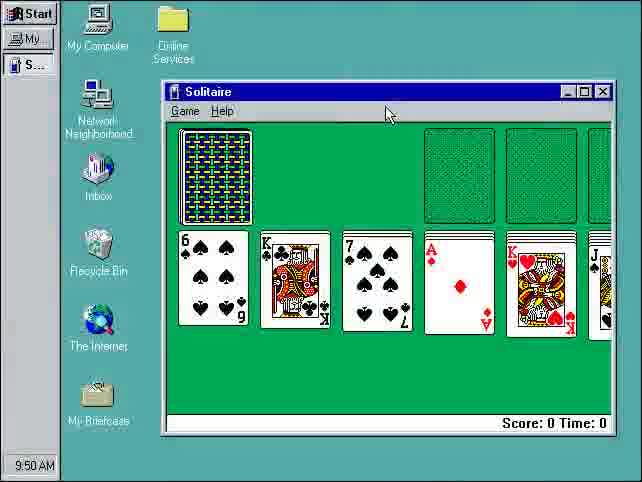
Task: Open the Network Neighborhood icon
Action: pyautogui.click(x=99, y=109)
